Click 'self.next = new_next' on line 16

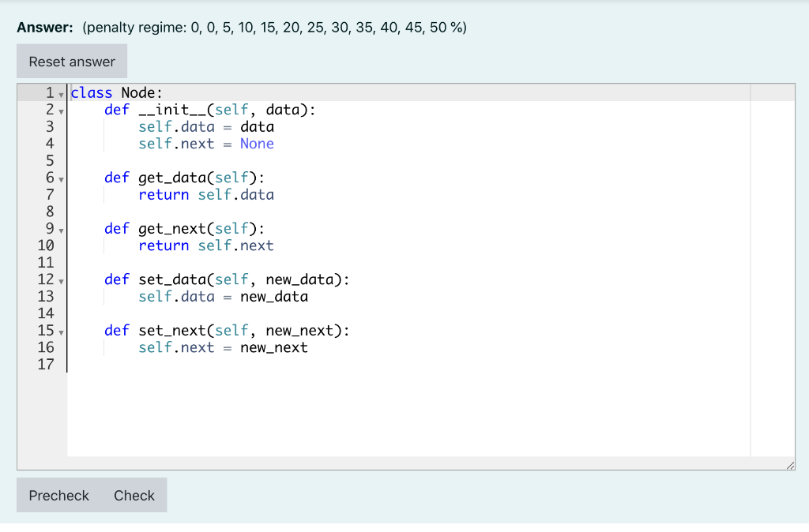[x=224, y=348]
